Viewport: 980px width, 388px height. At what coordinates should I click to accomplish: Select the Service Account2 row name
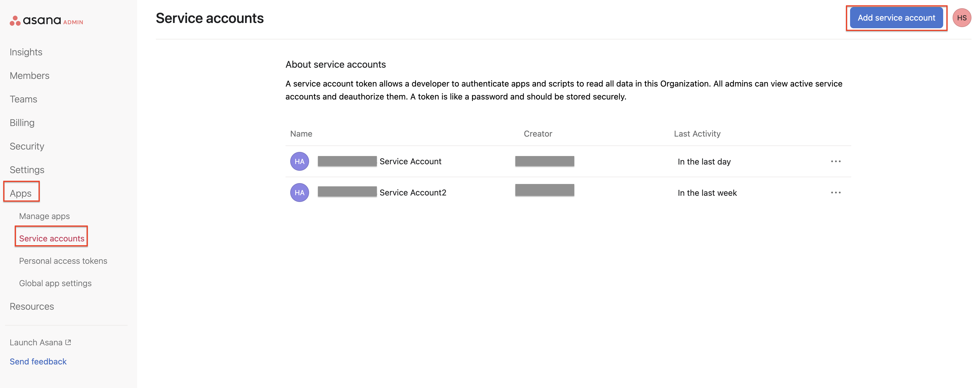tap(413, 193)
